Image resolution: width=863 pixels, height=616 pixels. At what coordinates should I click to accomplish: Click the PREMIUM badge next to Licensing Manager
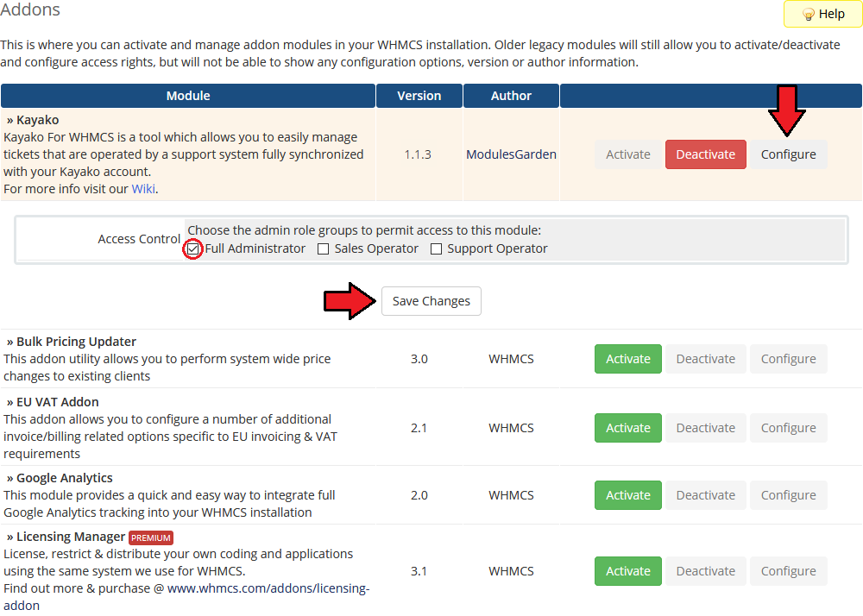click(x=151, y=537)
